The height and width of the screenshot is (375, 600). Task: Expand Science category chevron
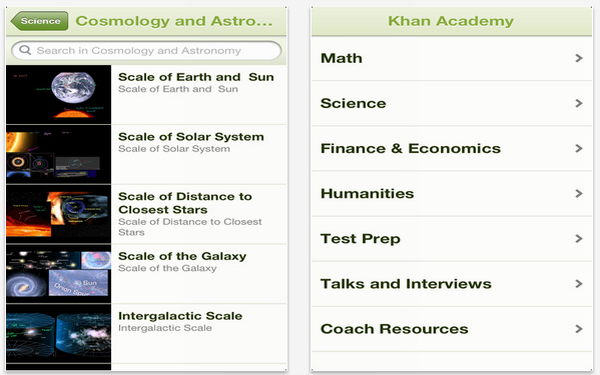[579, 103]
